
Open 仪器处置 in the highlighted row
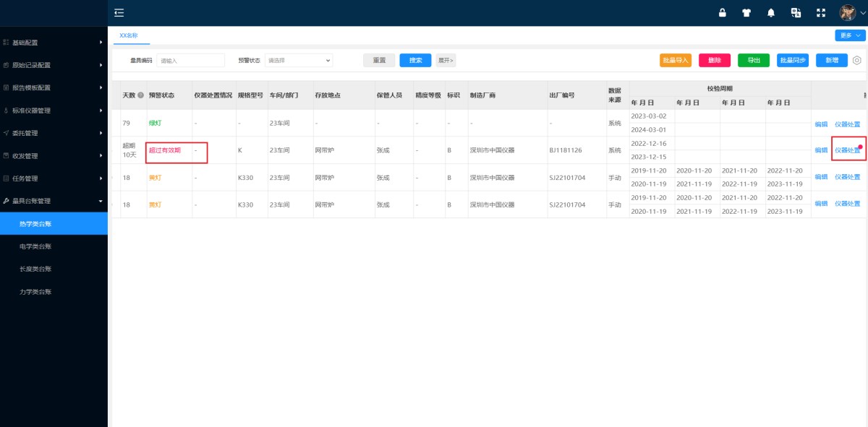click(x=849, y=150)
